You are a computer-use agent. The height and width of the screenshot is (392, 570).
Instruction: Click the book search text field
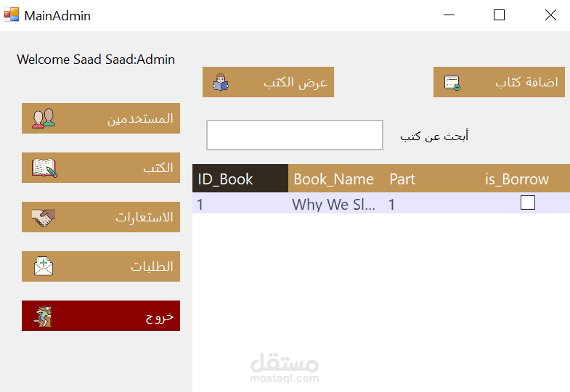pos(294,135)
